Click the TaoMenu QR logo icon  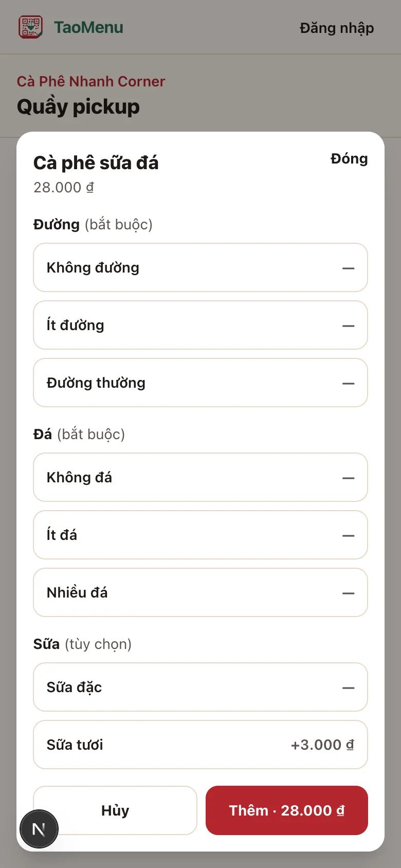(x=31, y=27)
